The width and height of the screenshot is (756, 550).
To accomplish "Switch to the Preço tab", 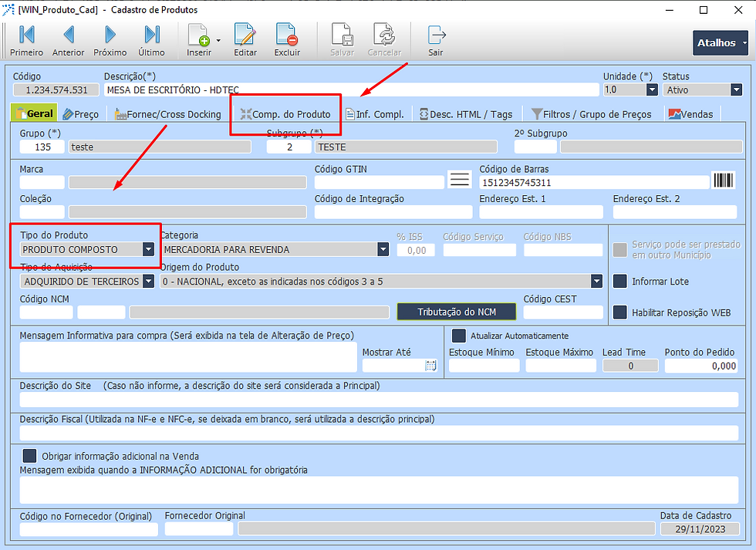I will point(81,114).
